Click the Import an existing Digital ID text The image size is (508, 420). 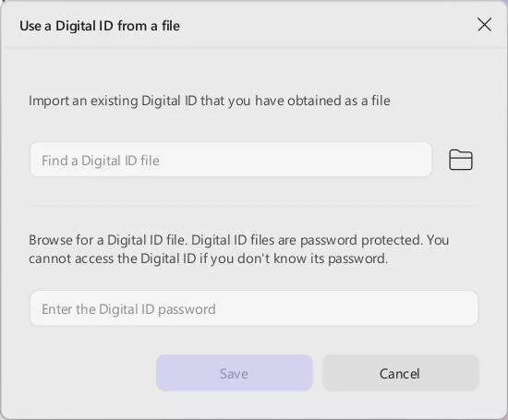point(210,101)
